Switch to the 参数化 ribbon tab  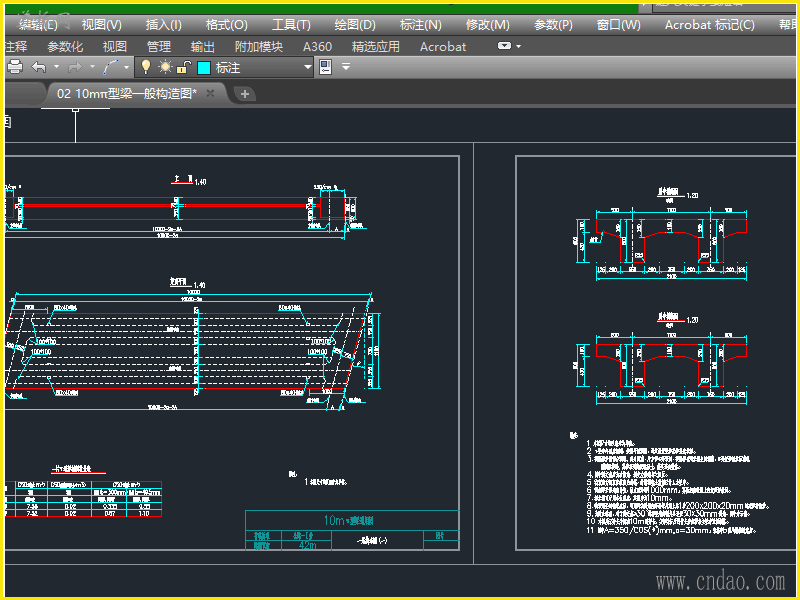65,46
